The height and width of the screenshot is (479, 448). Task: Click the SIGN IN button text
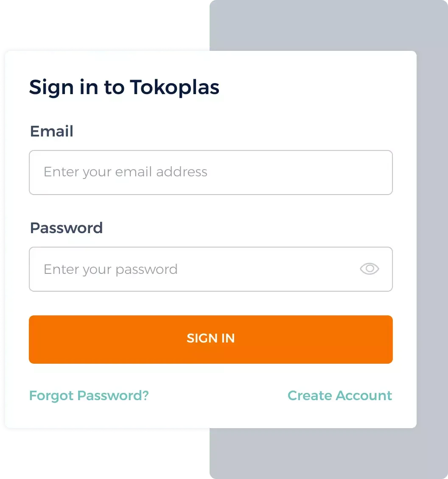[x=211, y=338]
